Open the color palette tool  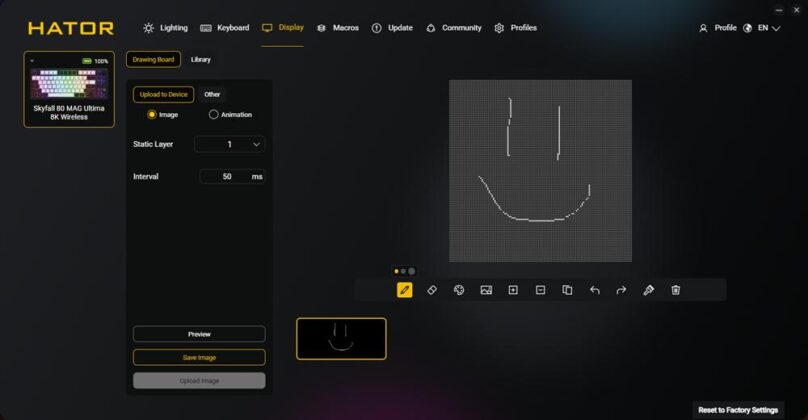(x=459, y=290)
